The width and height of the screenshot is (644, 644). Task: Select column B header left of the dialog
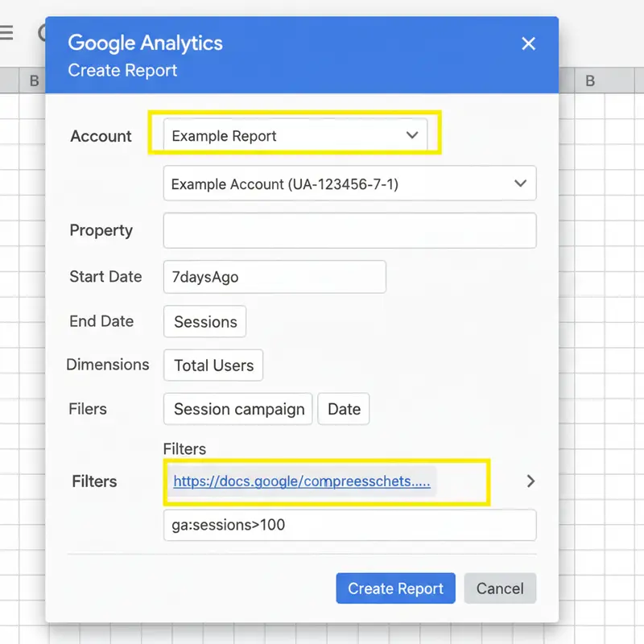[x=34, y=80]
